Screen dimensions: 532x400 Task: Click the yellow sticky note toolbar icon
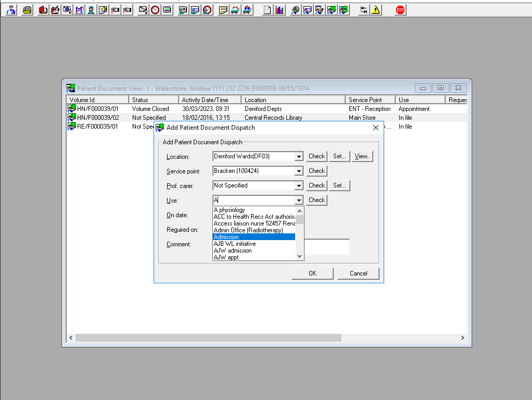pyautogui.click(x=223, y=10)
